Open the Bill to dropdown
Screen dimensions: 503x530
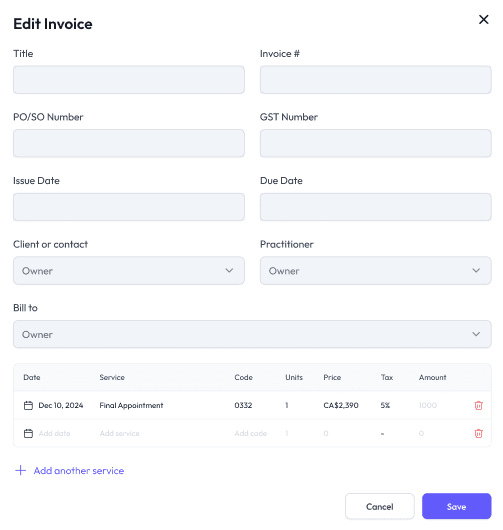click(x=252, y=334)
